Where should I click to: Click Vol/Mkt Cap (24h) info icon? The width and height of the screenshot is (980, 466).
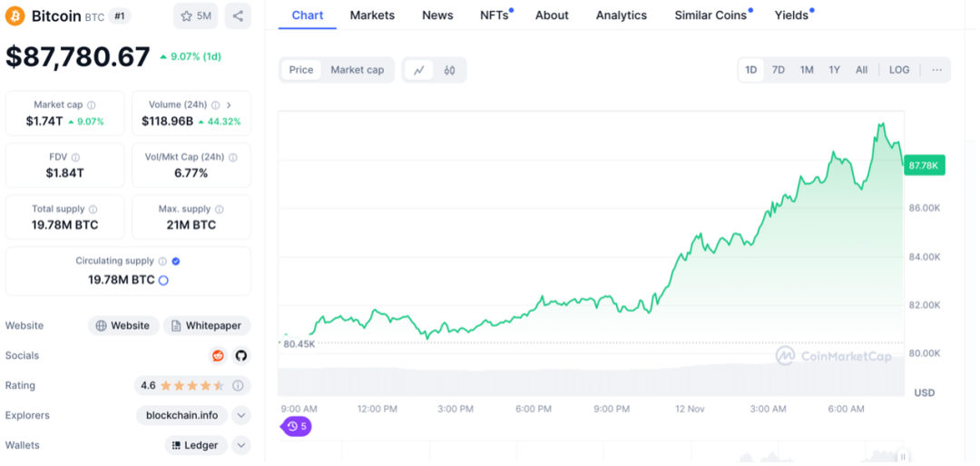tap(232, 158)
